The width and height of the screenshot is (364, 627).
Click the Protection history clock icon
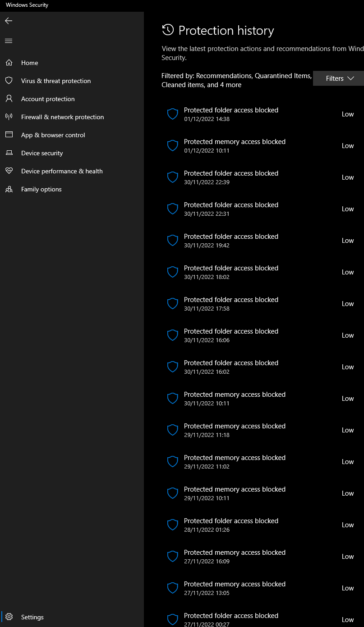[168, 30]
